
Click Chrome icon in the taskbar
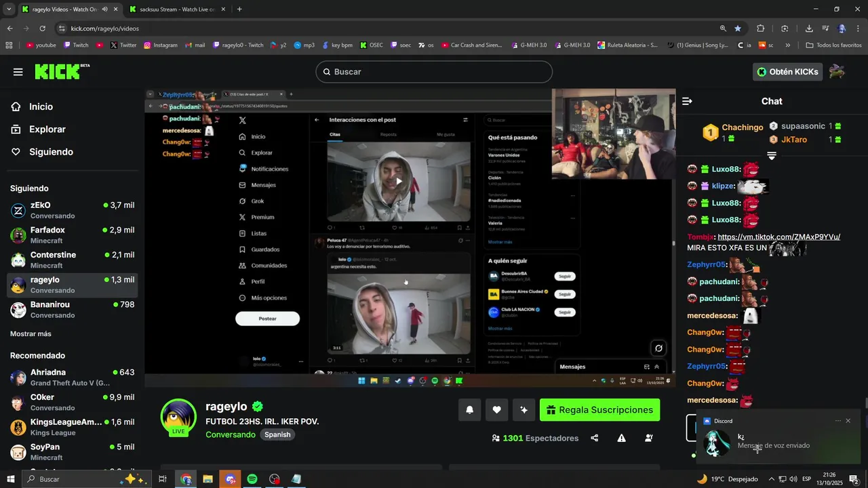coord(186,479)
